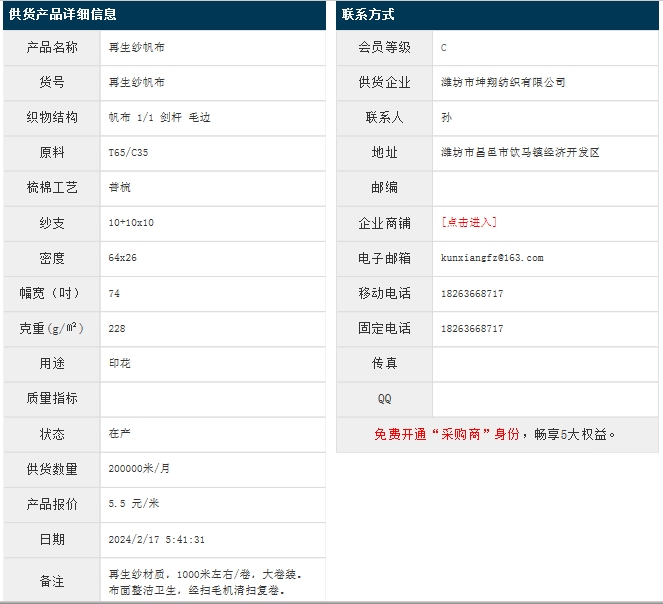Select the product price 5.5 元/米
The height and width of the screenshot is (604, 663).
134,504
